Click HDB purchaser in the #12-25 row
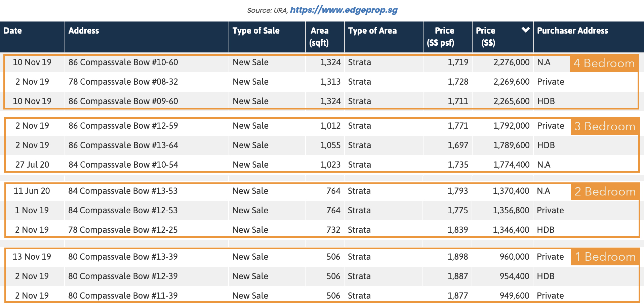This screenshot has height=306, width=644. [x=546, y=230]
